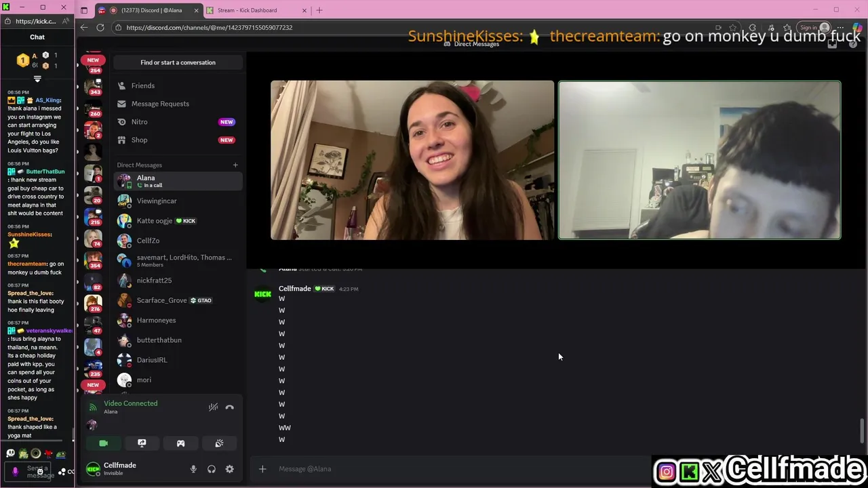Click the Video Connected status text
Viewport: 868px width, 488px height.
pos(130,403)
